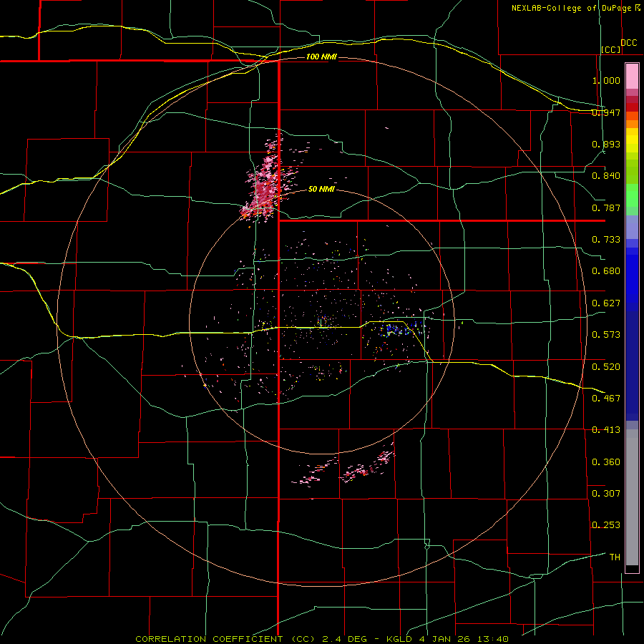Click the blue-yellow echo cluster east of radar
The image size is (644, 644).
click(401, 329)
